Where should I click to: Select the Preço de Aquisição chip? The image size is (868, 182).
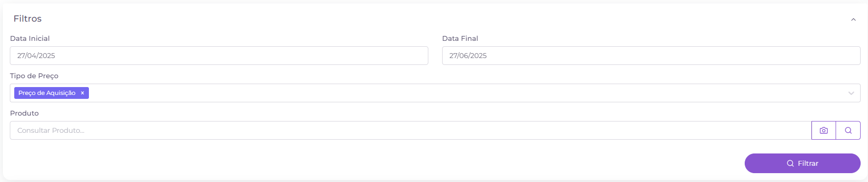[47, 93]
